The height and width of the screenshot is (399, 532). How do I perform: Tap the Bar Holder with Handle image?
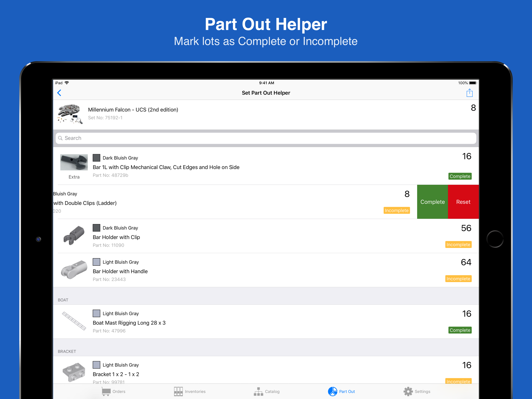(74, 270)
